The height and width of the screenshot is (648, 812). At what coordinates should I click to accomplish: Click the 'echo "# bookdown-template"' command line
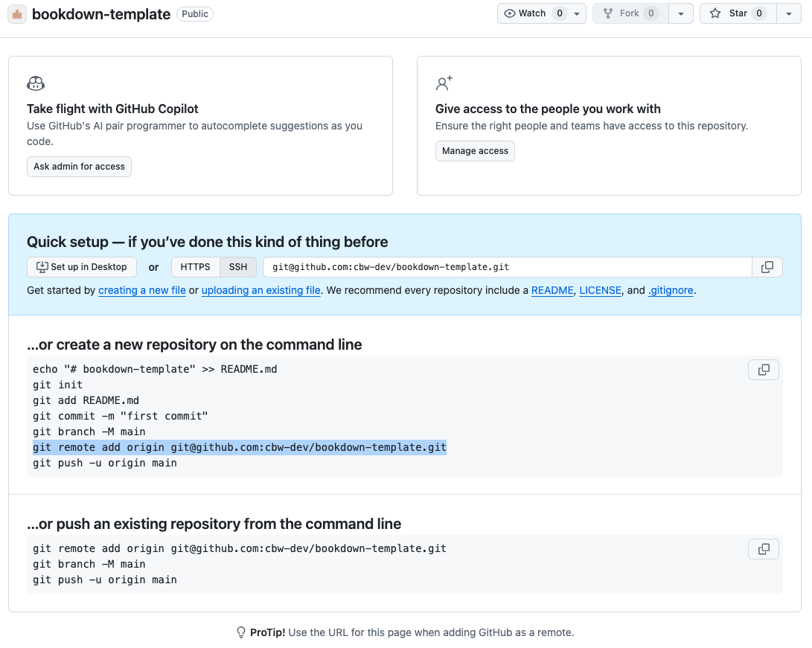tap(155, 370)
